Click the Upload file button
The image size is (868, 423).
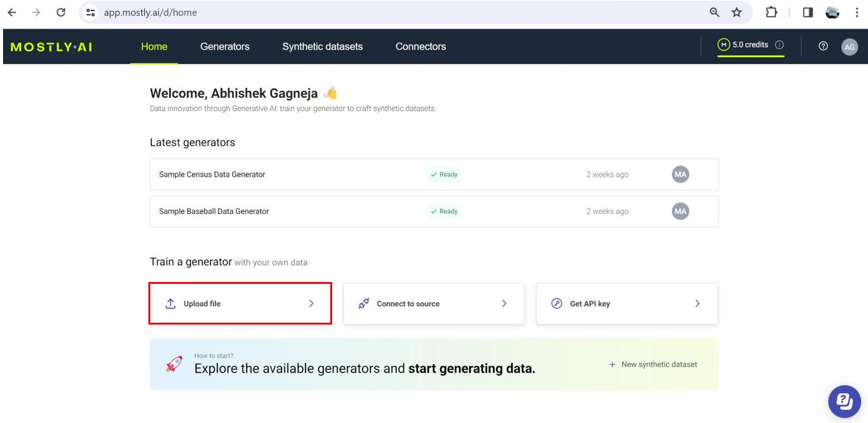(240, 304)
